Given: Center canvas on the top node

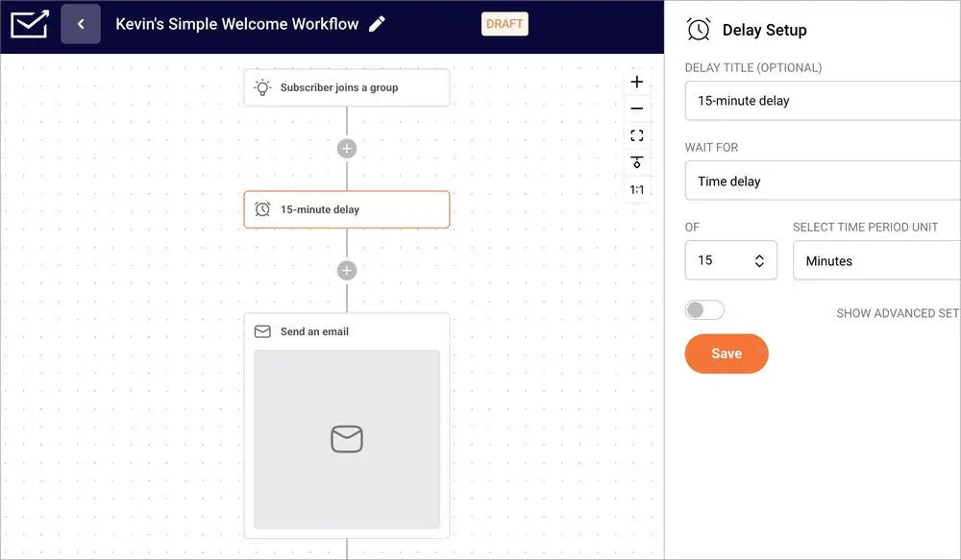Looking at the screenshot, I should pos(637,163).
